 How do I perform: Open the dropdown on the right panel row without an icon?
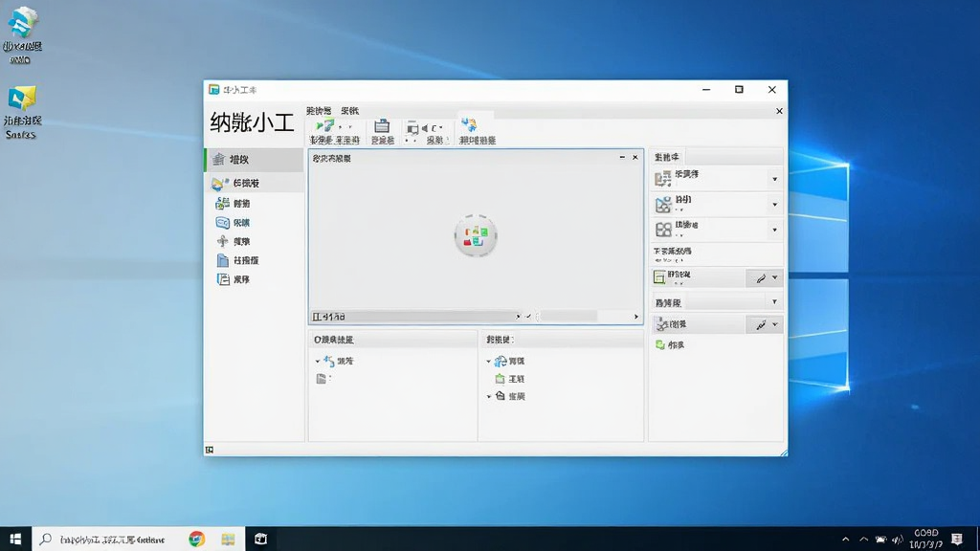774,302
